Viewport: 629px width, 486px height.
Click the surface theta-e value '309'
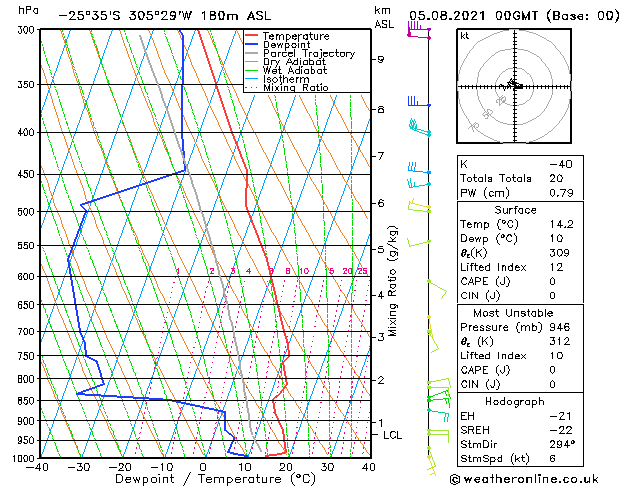[x=560, y=253]
